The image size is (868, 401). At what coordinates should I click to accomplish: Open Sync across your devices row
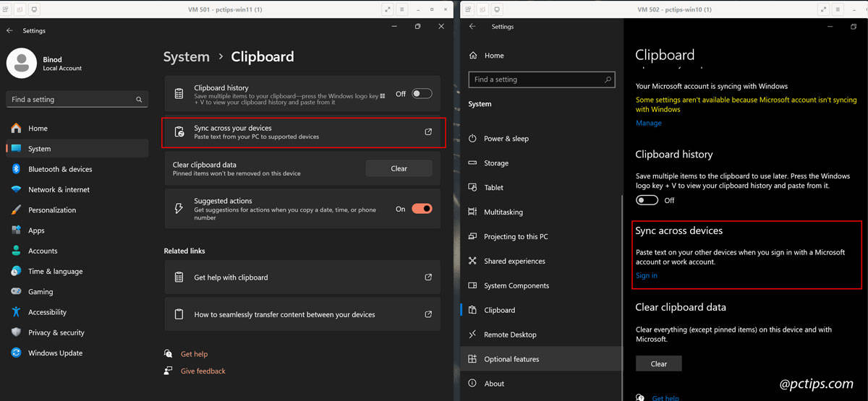click(302, 132)
